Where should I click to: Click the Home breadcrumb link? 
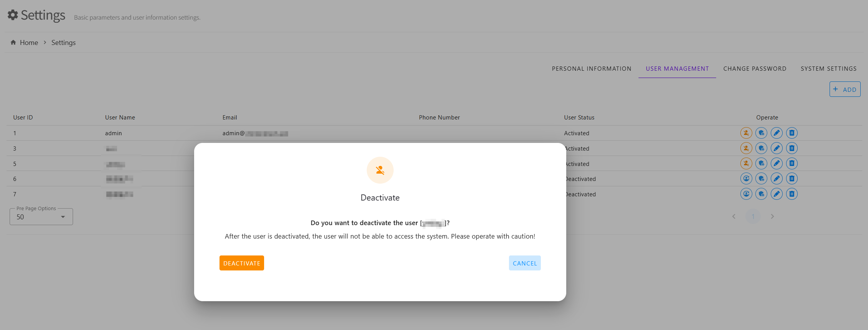tap(29, 43)
